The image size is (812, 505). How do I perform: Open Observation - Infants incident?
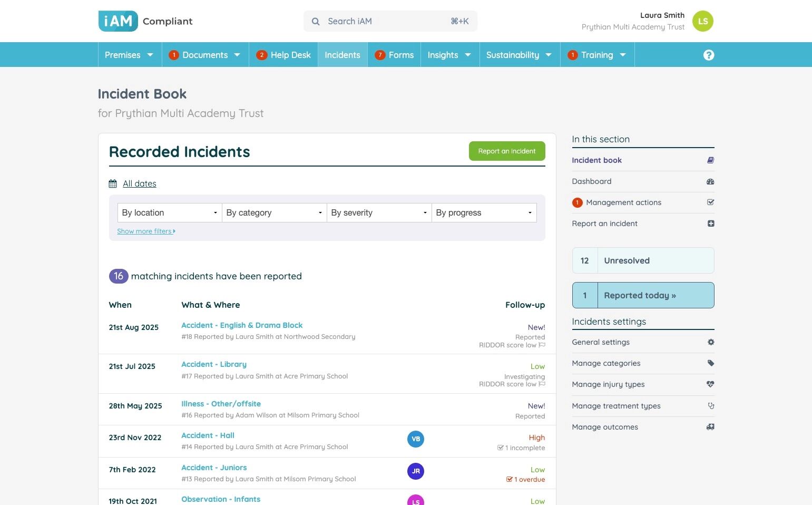pos(221,499)
